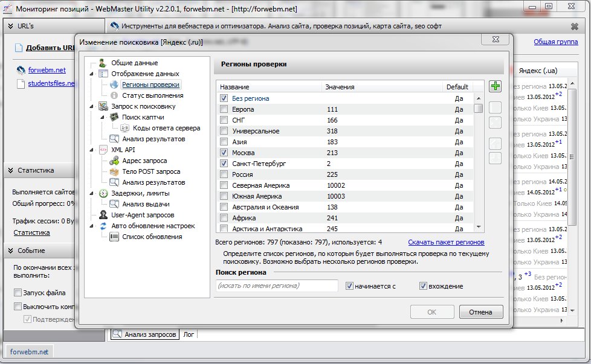Open Общие данные settings item
The width and height of the screenshot is (591, 364).
(x=134, y=63)
